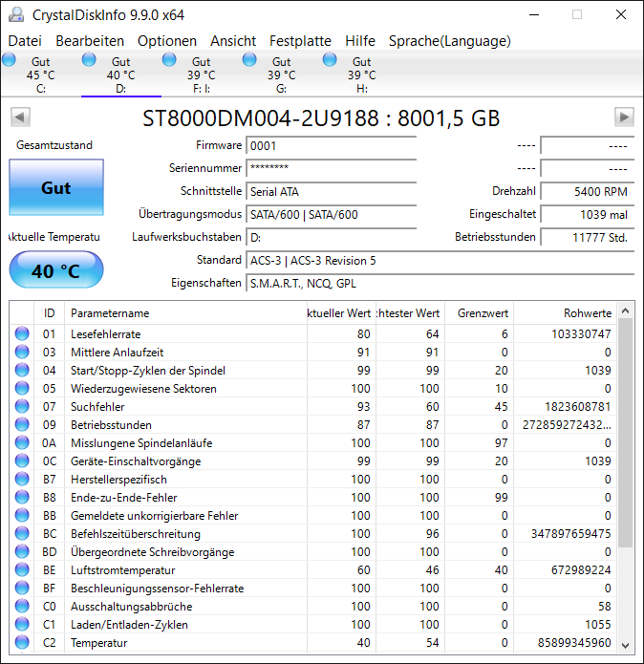Open the Datei menu

click(x=25, y=41)
